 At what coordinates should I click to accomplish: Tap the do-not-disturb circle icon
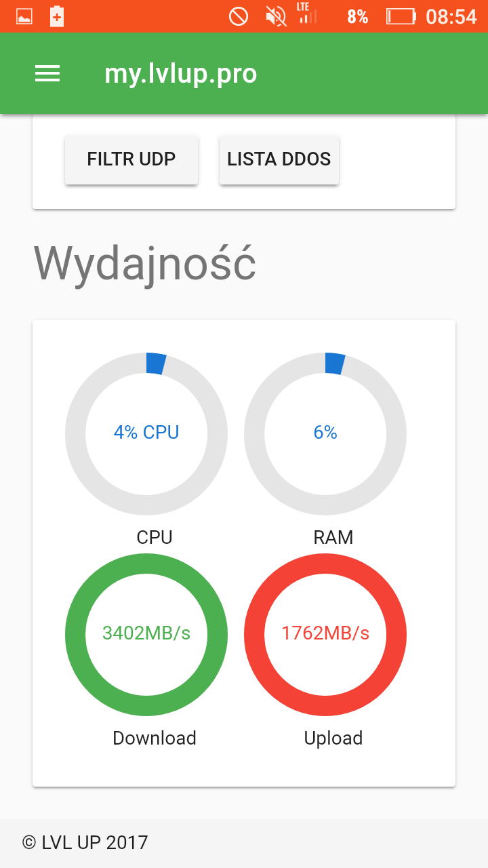239,16
